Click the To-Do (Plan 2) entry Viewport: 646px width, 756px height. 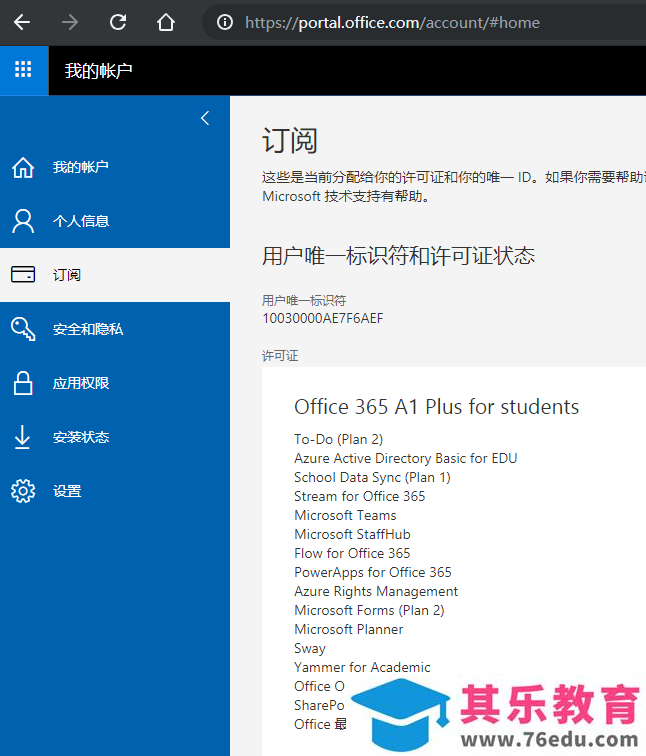338,439
